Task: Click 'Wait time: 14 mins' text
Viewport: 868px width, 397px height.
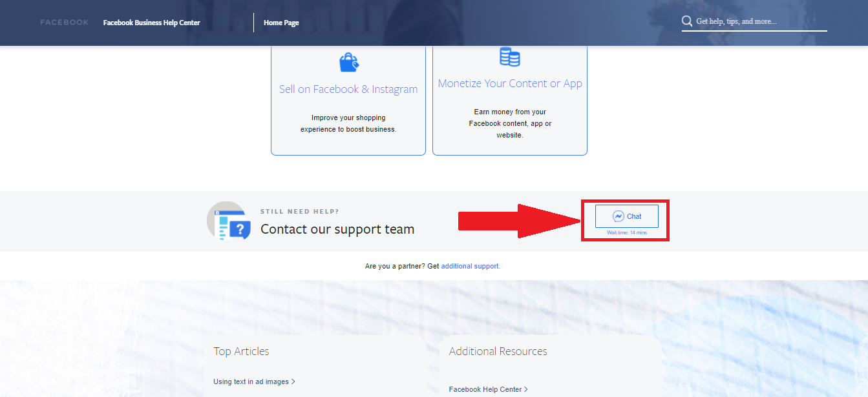Action: (627, 232)
